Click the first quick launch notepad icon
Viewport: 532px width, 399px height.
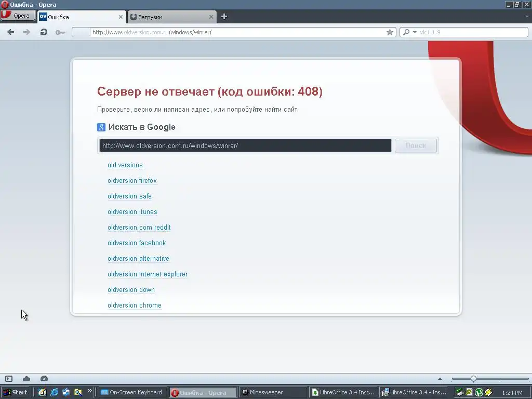pyautogui.click(x=43, y=393)
